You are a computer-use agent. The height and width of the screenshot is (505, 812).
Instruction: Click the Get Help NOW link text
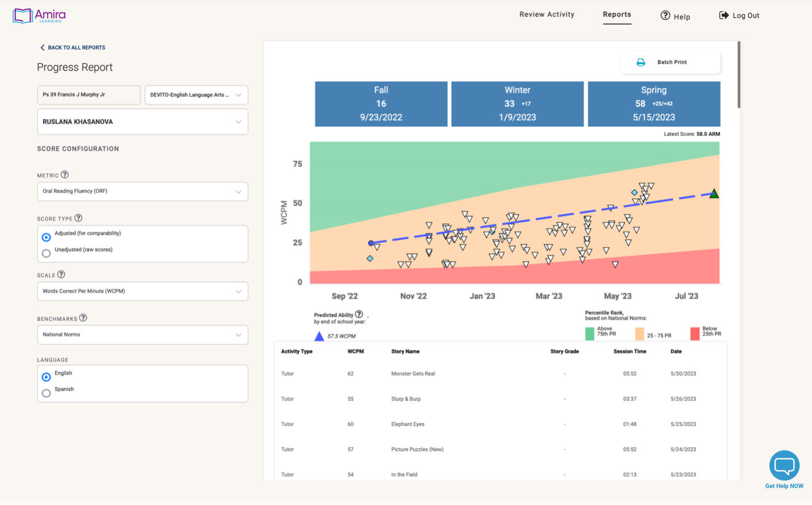[x=784, y=486]
